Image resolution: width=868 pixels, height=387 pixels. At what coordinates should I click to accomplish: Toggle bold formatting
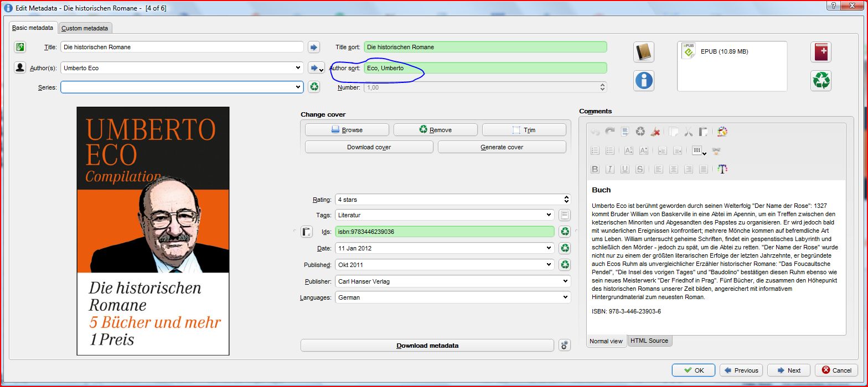[x=595, y=169]
